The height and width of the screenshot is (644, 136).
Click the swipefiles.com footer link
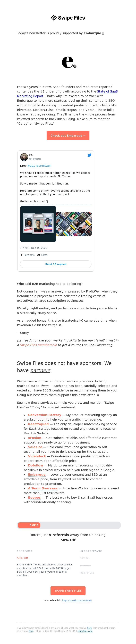click(x=85, y=631)
